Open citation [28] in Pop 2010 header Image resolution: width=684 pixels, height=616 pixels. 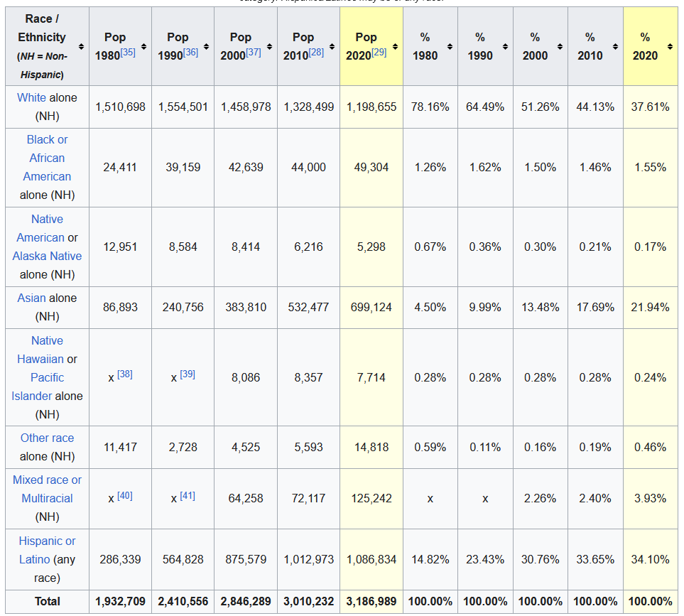[316, 53]
